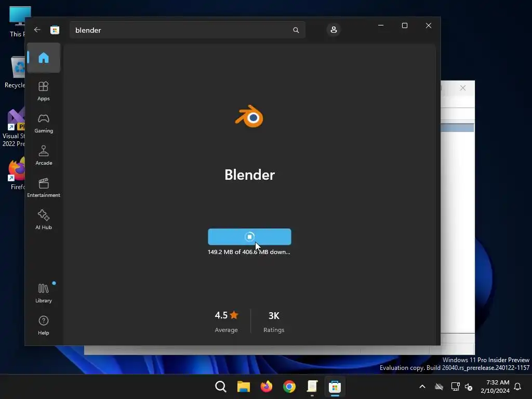Go back using the Store back arrow
The width and height of the screenshot is (532, 399).
click(37, 30)
